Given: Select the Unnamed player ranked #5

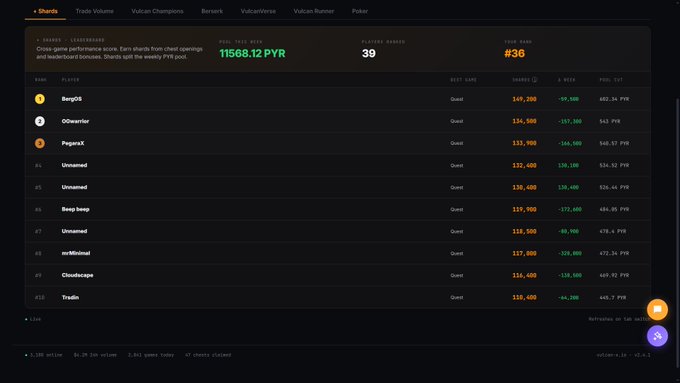Looking at the screenshot, I should pos(74,187).
